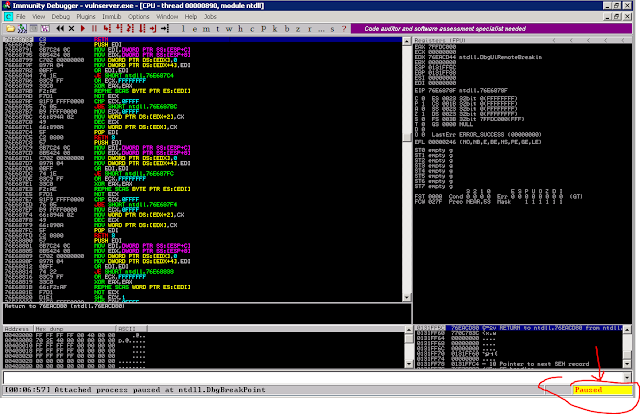Viewport: 640px width, 414px height.
Task: Click the 'Hex dump' column header
Action: click(x=75, y=329)
